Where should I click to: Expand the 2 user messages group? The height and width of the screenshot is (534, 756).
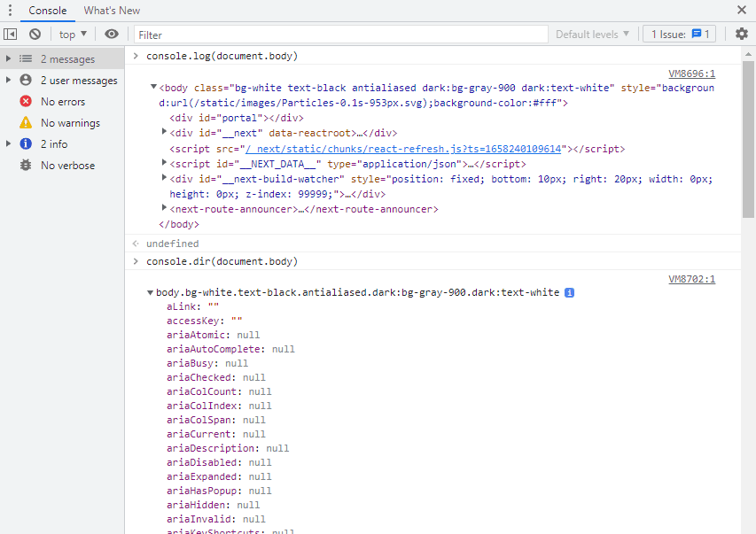coord(8,80)
